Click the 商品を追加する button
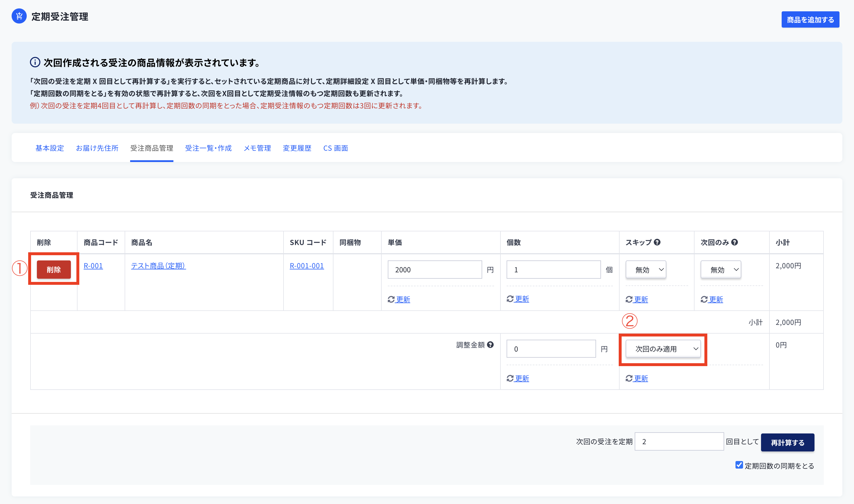The width and height of the screenshot is (854, 504). pyautogui.click(x=810, y=20)
